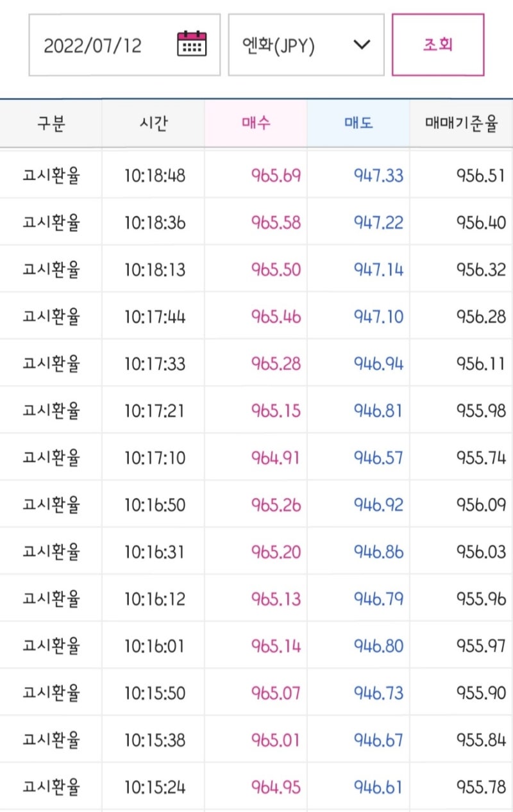513x812 pixels.
Task: Click the 매매기준율 column header
Action: (462, 124)
